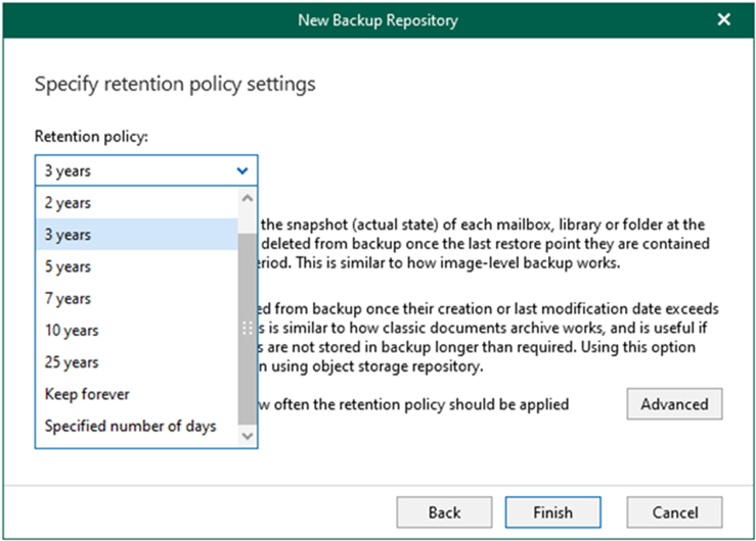Select 25 years retention option
This screenshot has width=756, height=541.
(137, 362)
